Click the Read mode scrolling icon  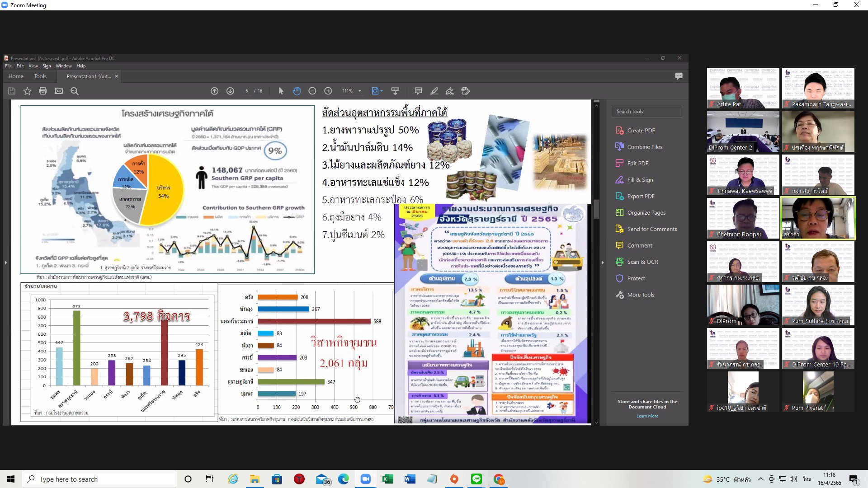point(395,91)
